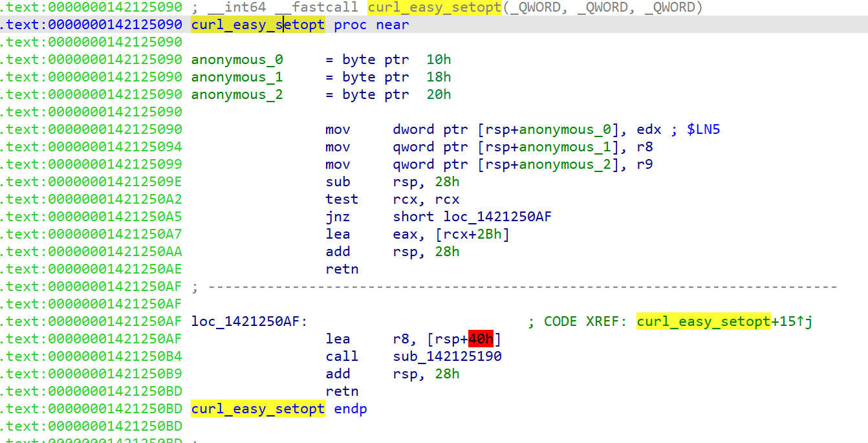Follow the 'curl_easy_setopt+15↑j' code cross-reference
868x443 pixels.
[x=724, y=321]
